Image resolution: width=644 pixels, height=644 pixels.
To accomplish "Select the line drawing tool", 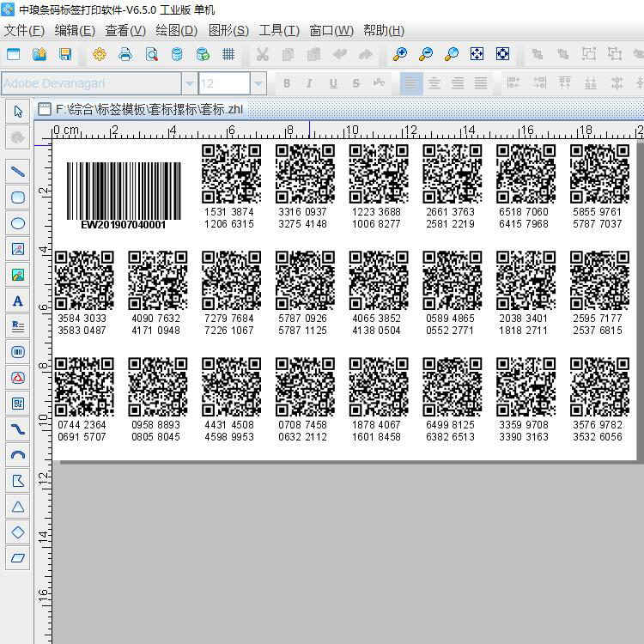I will tap(18, 171).
